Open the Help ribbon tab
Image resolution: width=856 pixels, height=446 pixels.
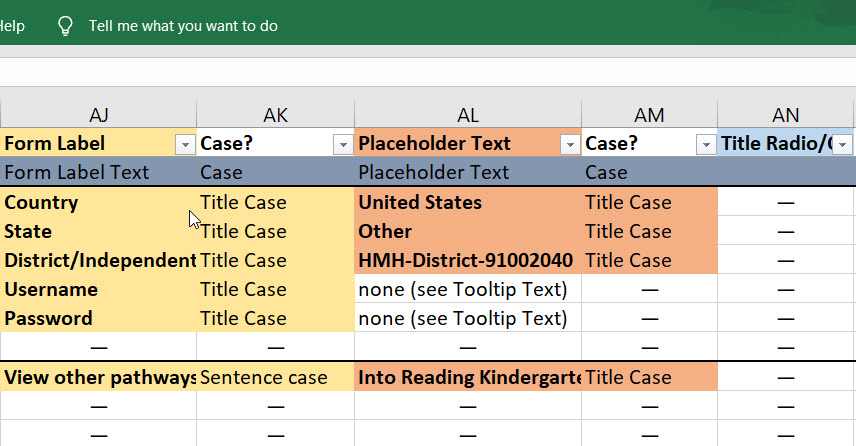pyautogui.click(x=12, y=26)
